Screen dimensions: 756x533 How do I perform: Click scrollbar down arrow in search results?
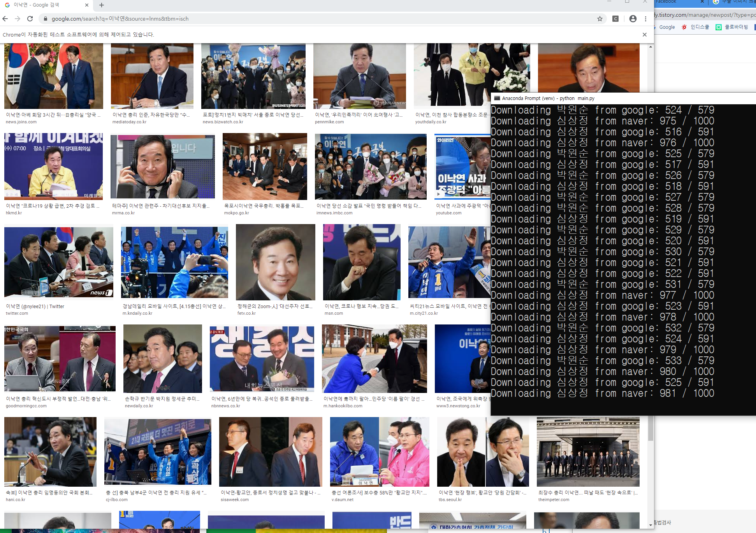[x=651, y=525]
